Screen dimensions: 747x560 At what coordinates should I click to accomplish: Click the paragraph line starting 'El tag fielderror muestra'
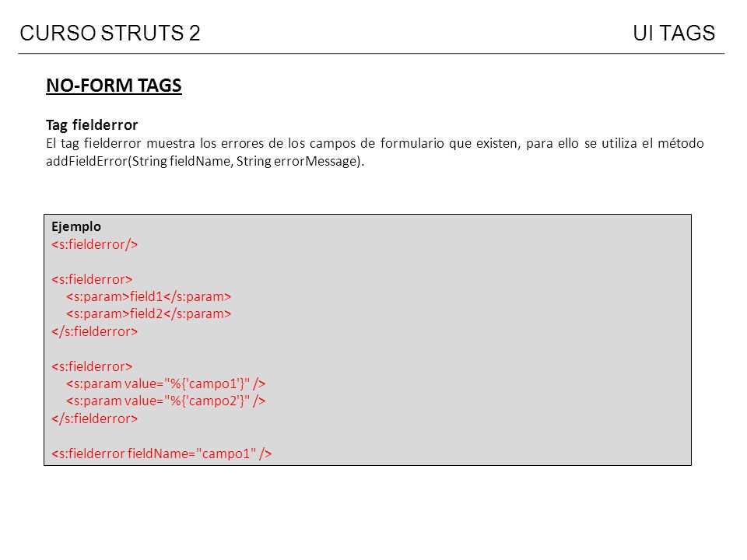(x=375, y=143)
